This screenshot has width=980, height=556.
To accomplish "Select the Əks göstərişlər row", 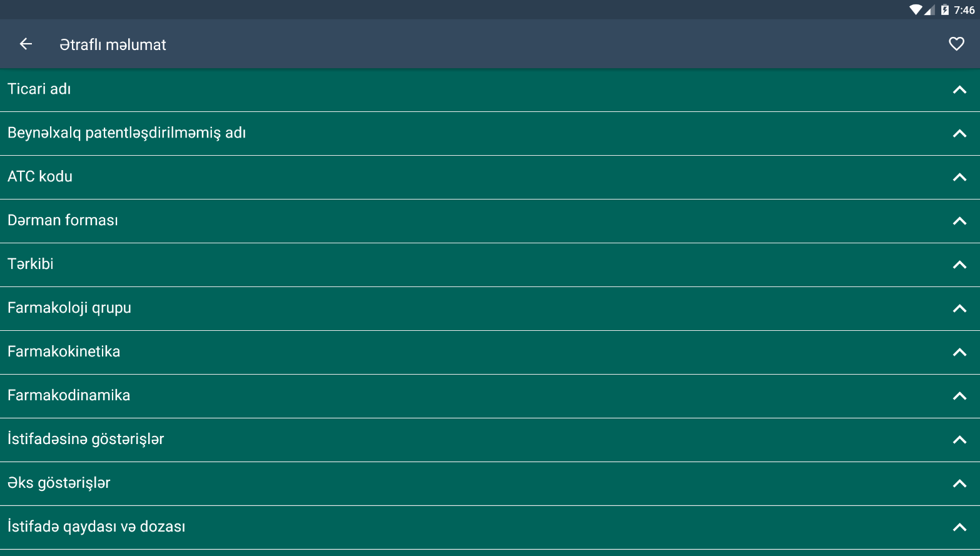I will (490, 483).
